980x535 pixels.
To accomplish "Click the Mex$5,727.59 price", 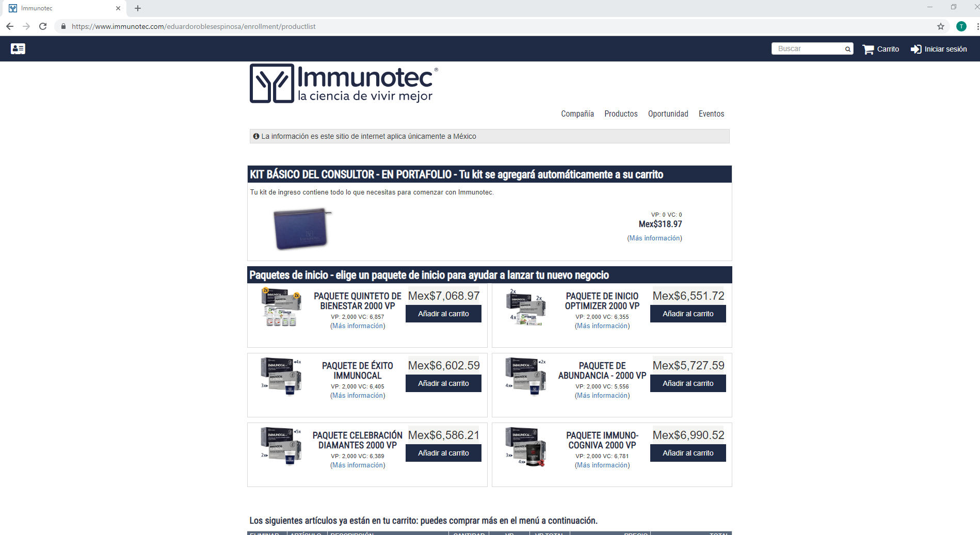I will (688, 365).
